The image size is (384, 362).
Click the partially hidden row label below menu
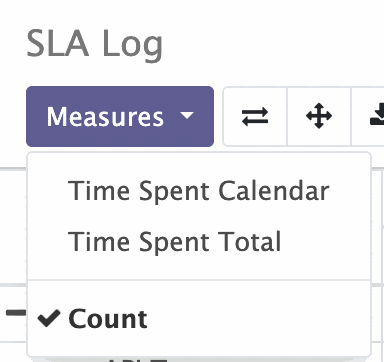[137, 359]
